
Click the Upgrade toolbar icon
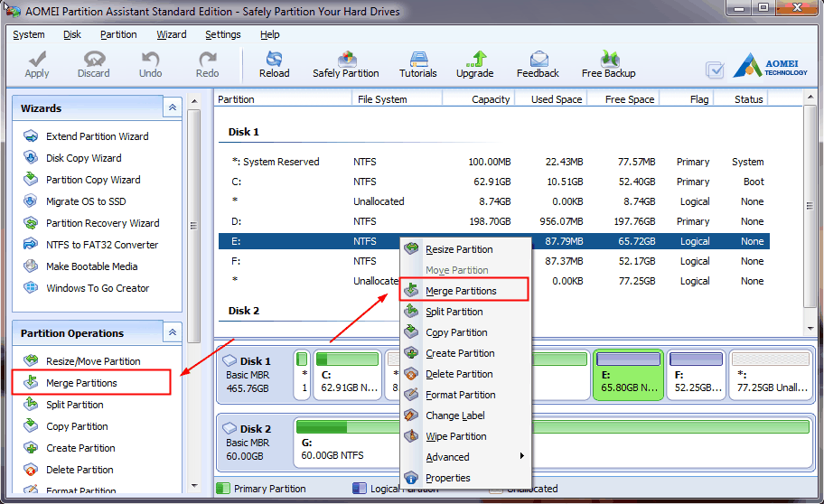pos(475,65)
